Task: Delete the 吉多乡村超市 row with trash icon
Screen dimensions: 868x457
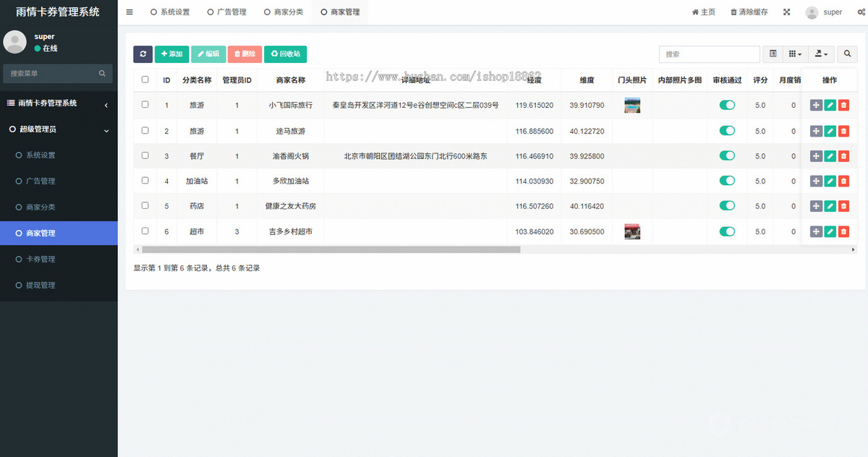Action: click(843, 231)
